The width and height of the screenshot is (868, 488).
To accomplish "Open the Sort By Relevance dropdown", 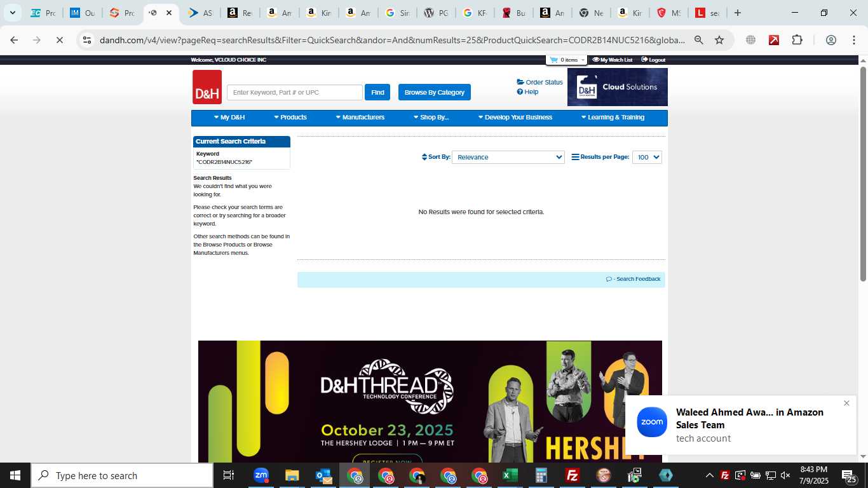I will pos(508,157).
